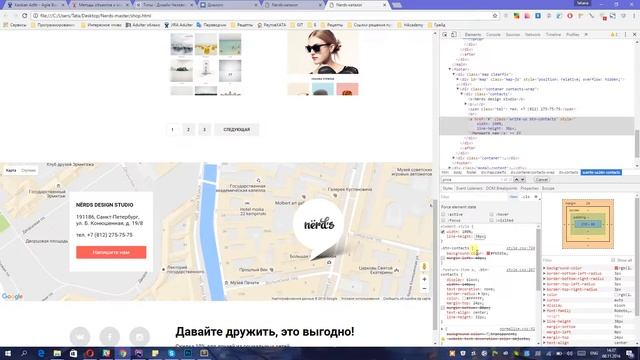This screenshot has width=640, height=360.
Task: Expand the line-height computed property
Action: coord(544,322)
